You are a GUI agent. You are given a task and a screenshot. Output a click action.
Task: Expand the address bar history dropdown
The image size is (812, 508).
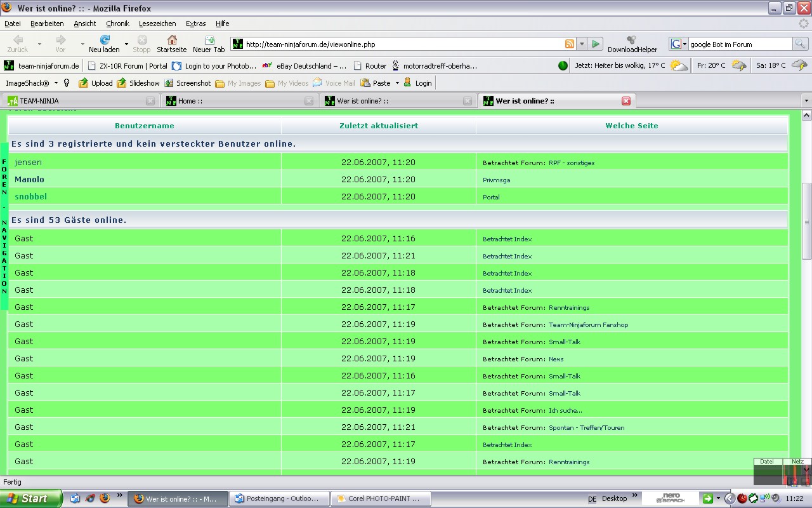582,44
